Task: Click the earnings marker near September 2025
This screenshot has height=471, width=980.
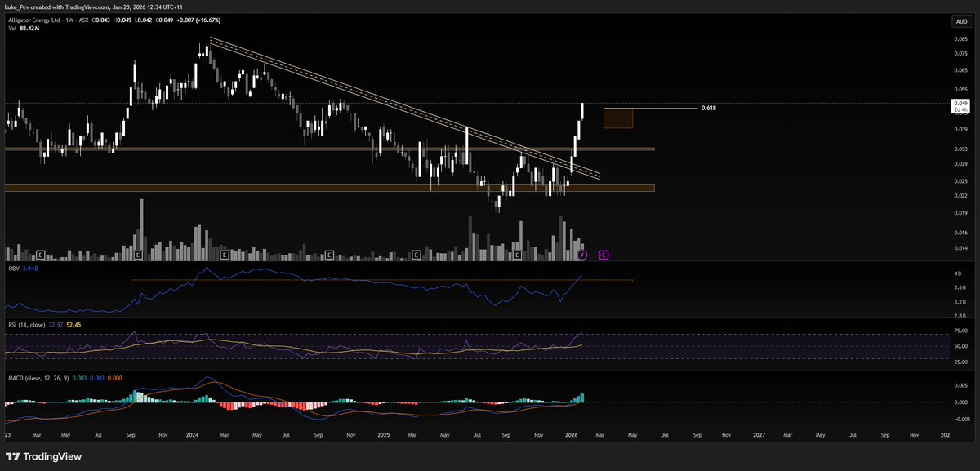Action: pyautogui.click(x=517, y=255)
